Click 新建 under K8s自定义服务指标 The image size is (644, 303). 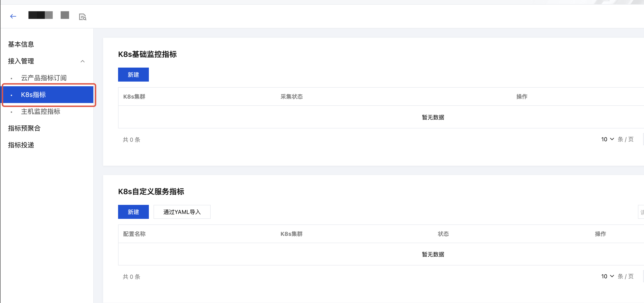click(x=133, y=212)
